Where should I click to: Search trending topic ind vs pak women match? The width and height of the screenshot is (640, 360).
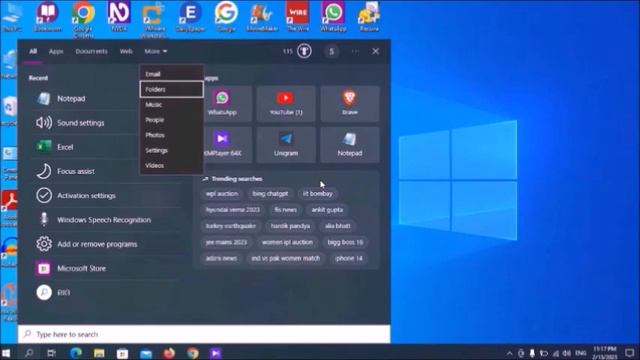285,258
